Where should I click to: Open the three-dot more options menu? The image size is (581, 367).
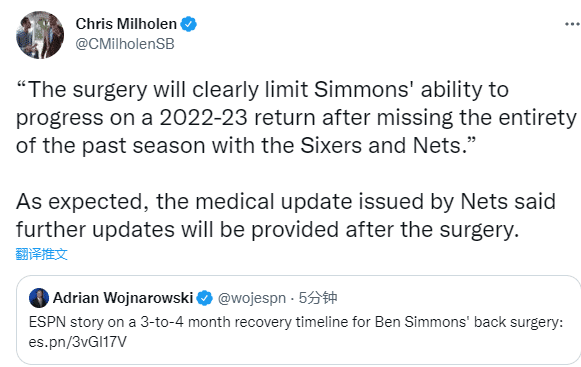tap(572, 24)
